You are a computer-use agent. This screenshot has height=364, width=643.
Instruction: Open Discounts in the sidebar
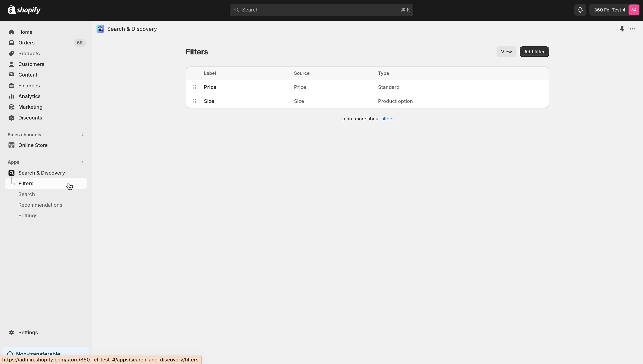pos(46,118)
